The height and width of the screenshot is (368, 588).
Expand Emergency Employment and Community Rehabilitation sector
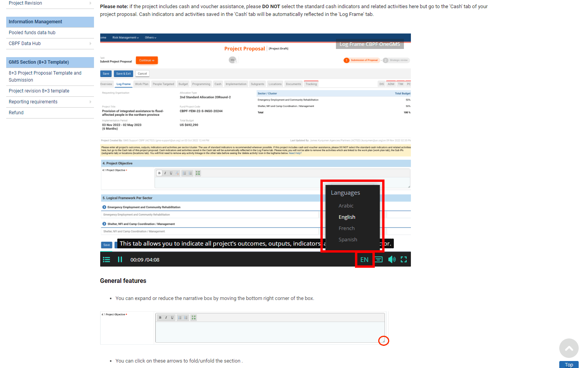(104, 207)
